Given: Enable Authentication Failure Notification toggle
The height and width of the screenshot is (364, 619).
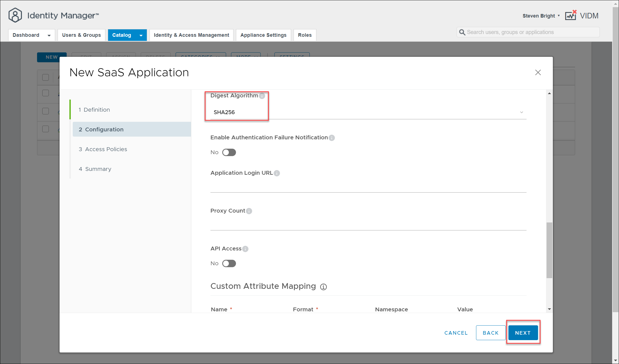Looking at the screenshot, I should click(x=229, y=152).
